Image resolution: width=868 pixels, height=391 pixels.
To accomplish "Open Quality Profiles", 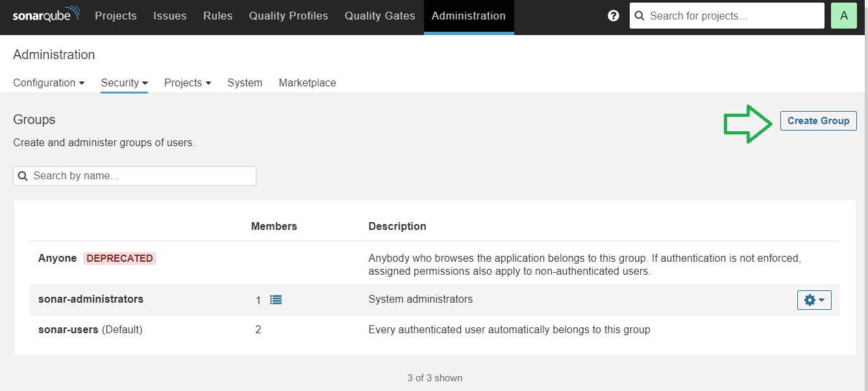I will 288,16.
